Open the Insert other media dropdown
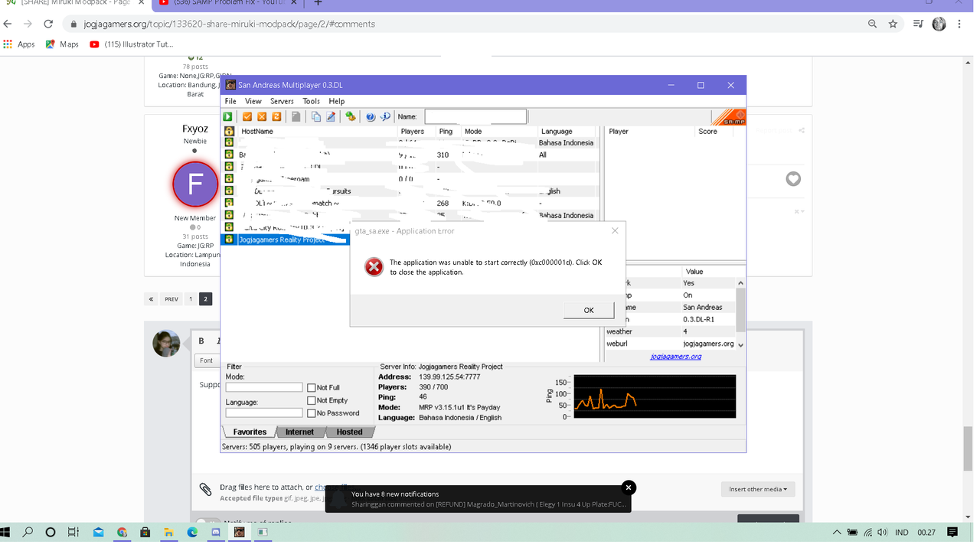The image size is (980, 551). 758,489
